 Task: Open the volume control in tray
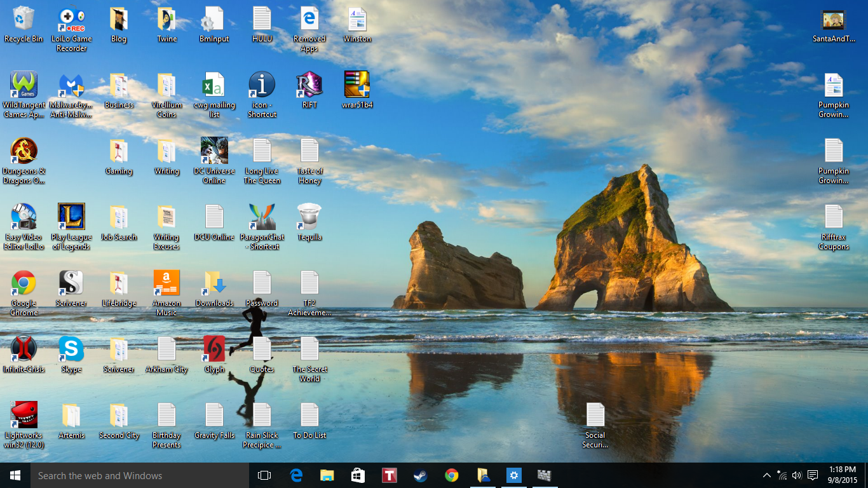point(797,475)
